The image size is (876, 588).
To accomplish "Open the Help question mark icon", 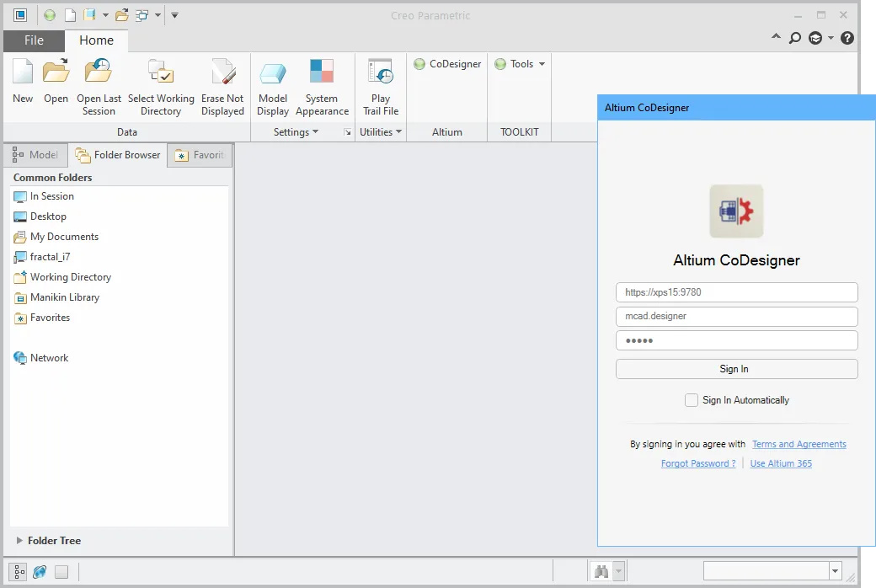I will [x=847, y=38].
